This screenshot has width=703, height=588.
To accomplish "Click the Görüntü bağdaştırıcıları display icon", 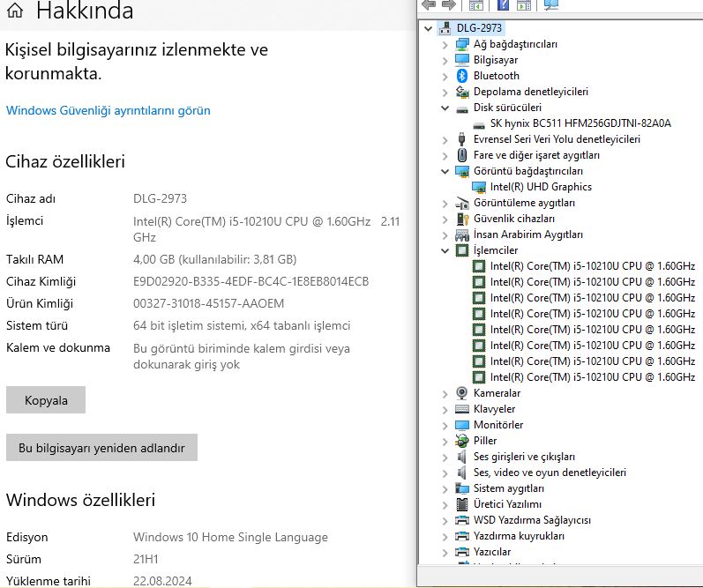I will point(462,171).
